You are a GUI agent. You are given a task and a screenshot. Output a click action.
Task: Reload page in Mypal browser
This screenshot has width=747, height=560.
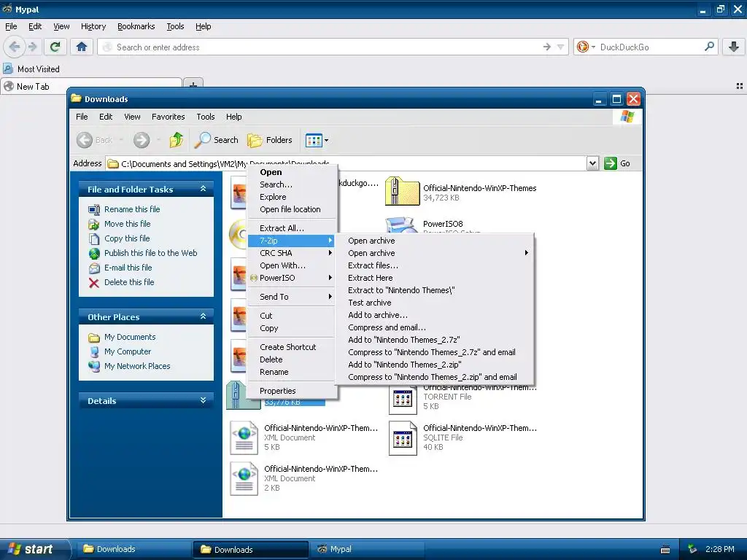pyautogui.click(x=55, y=47)
